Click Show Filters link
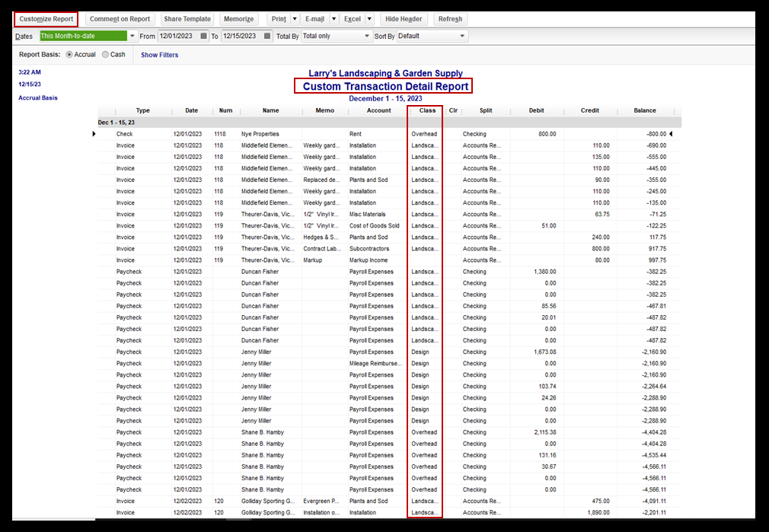769x532 pixels. coord(159,55)
